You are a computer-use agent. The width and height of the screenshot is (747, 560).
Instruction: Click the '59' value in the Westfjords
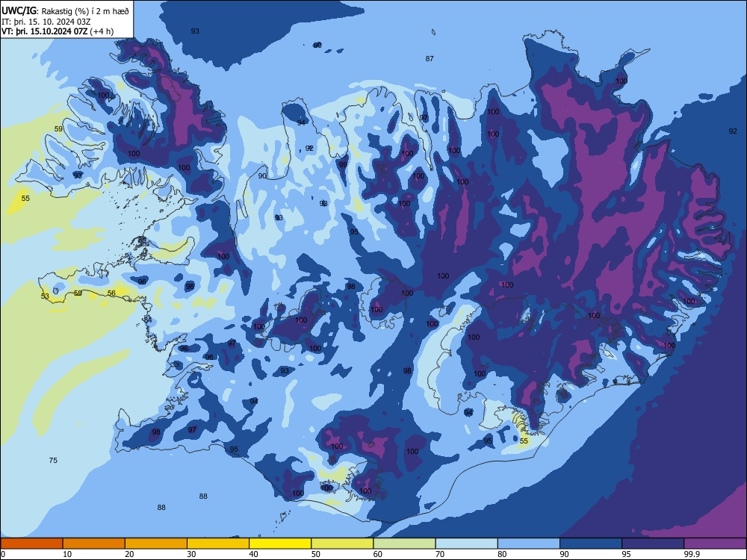click(58, 129)
